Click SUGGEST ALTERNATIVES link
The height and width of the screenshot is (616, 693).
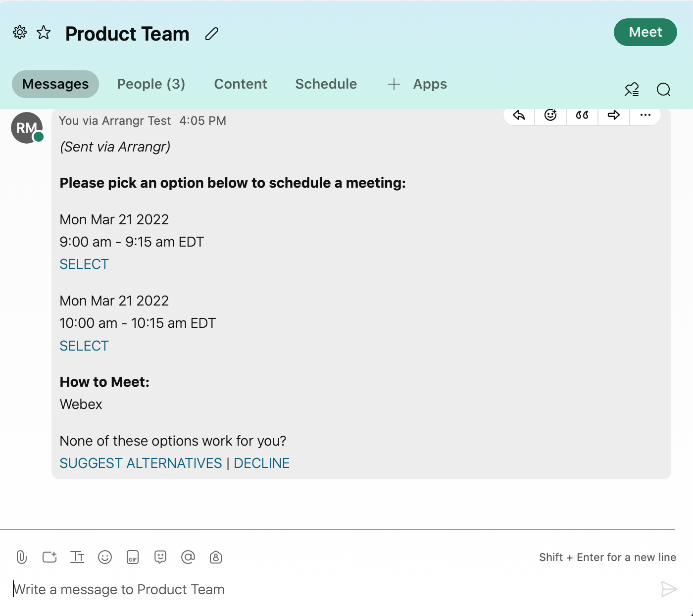141,463
